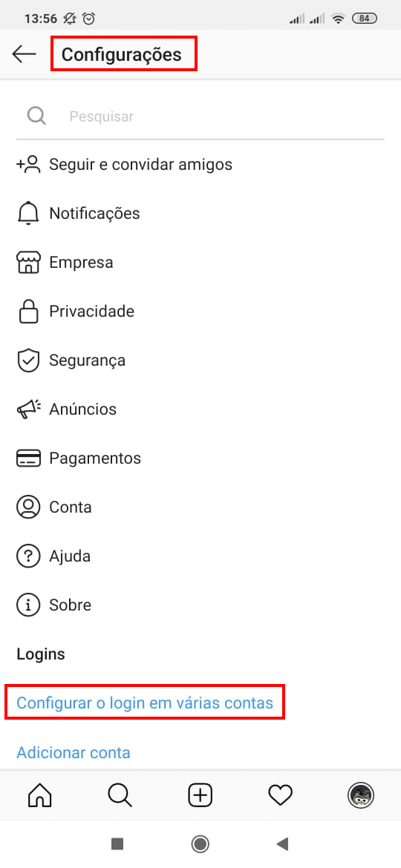Screen dimensions: 401x868
Task: Tap the new post plus icon
Action: click(200, 796)
